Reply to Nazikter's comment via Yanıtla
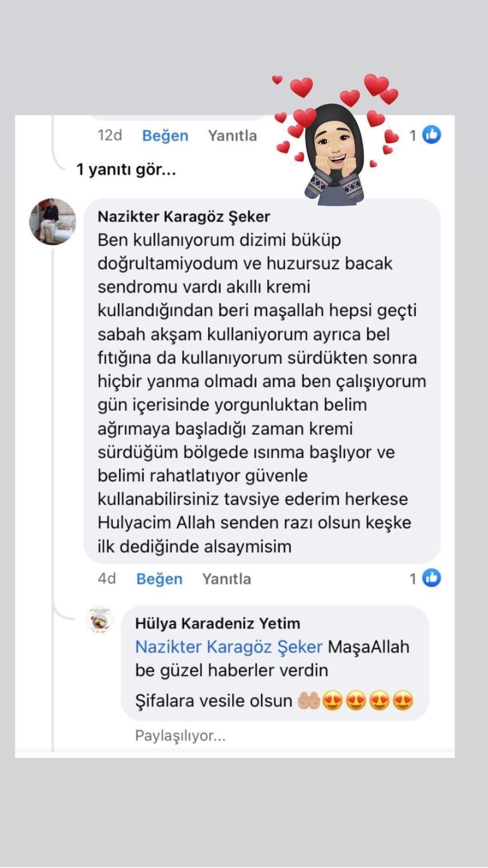Viewport: 488px width, 868px height. [x=226, y=579]
